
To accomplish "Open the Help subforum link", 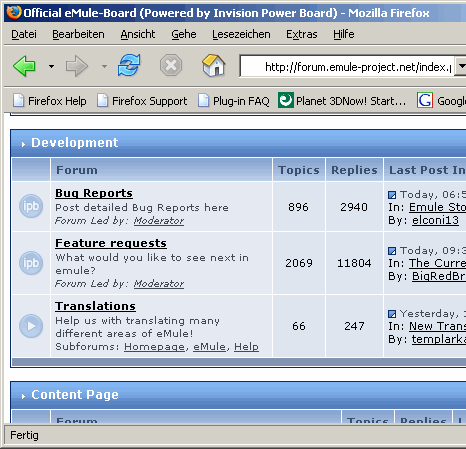I will coord(246,347).
